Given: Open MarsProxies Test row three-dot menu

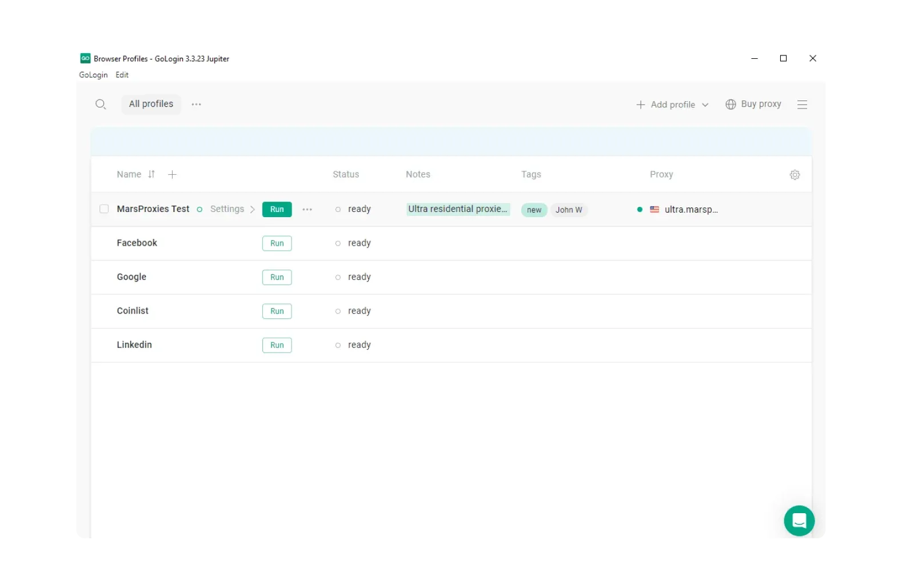Looking at the screenshot, I should [x=307, y=210].
